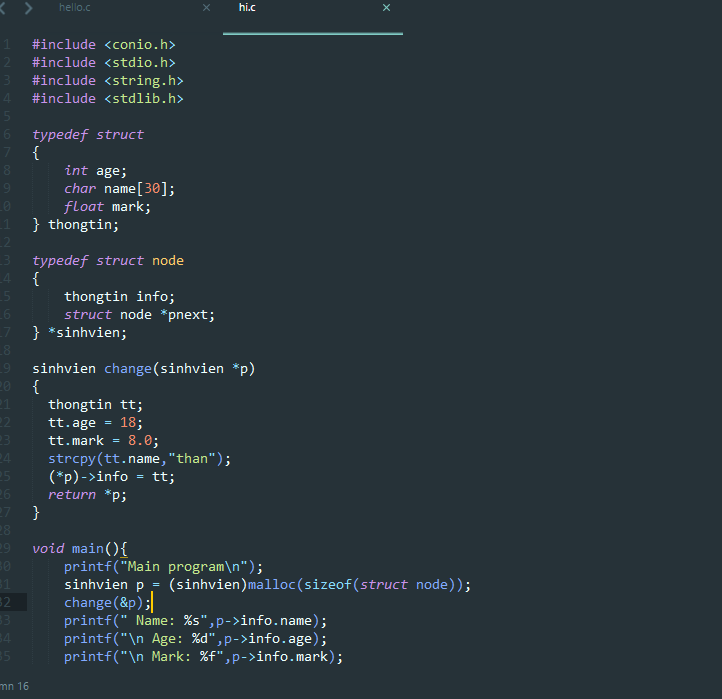Click on first 'typedef struct' line
Image resolution: width=722 pixels, height=699 pixels.
click(88, 134)
